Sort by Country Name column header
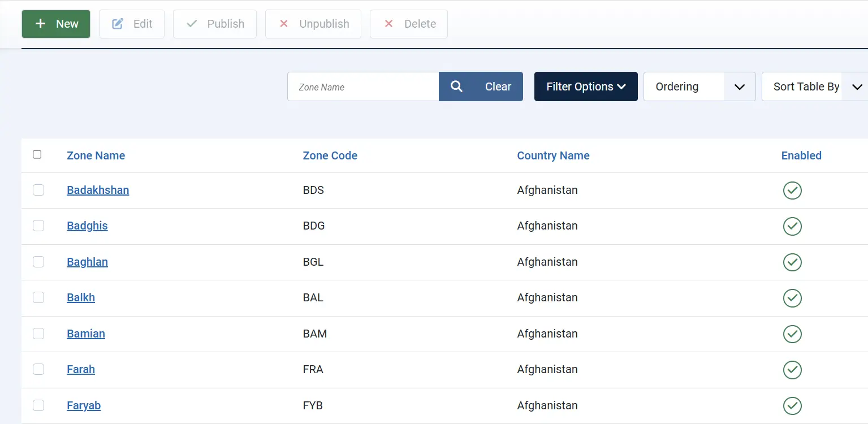 [553, 155]
